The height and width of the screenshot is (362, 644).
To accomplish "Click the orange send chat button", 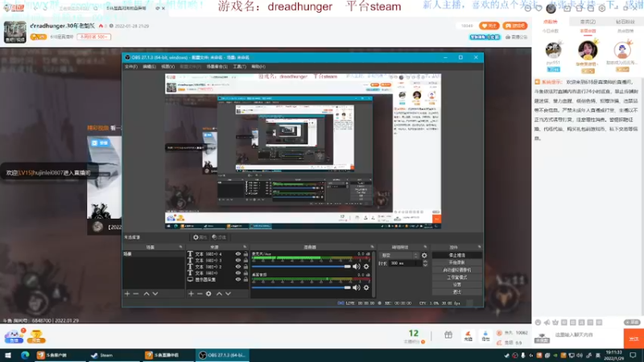I will [x=634, y=339].
